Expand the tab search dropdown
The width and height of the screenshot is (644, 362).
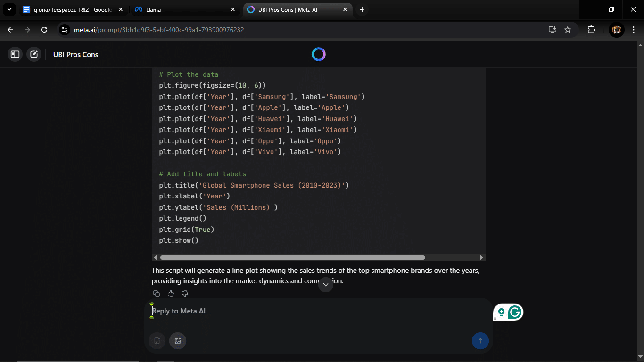click(9, 9)
